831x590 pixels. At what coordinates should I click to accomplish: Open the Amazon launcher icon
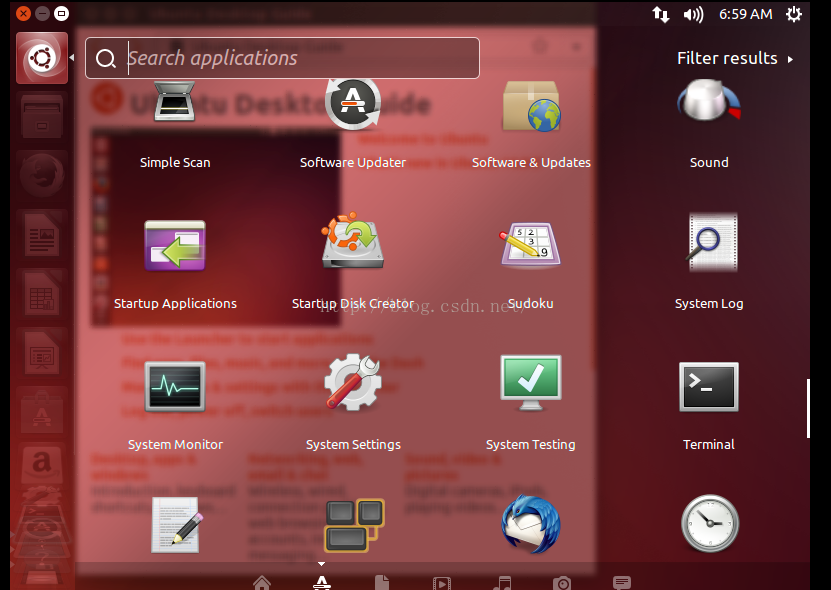click(42, 464)
